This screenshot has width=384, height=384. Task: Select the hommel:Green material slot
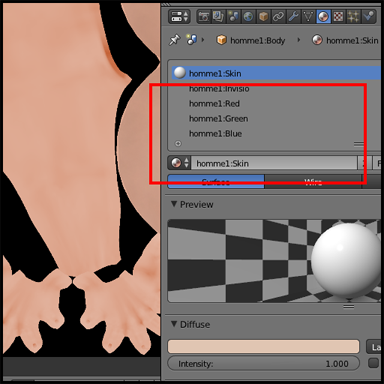point(218,119)
